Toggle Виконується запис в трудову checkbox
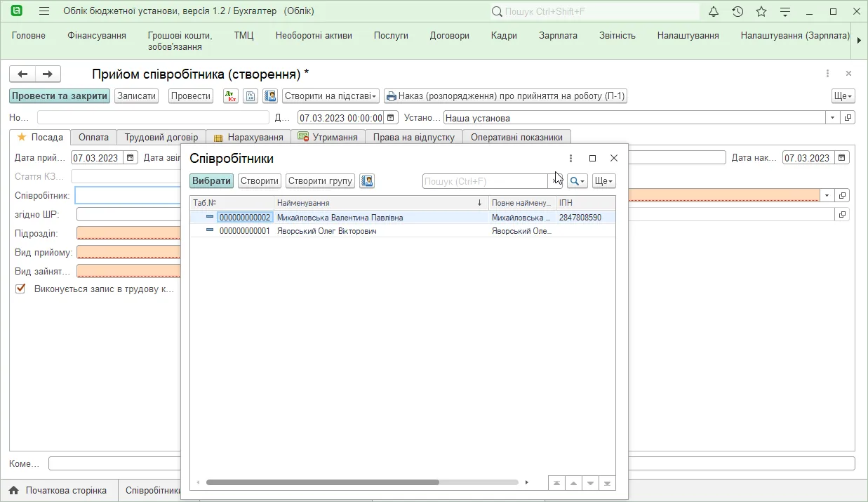The image size is (868, 502). coord(20,289)
